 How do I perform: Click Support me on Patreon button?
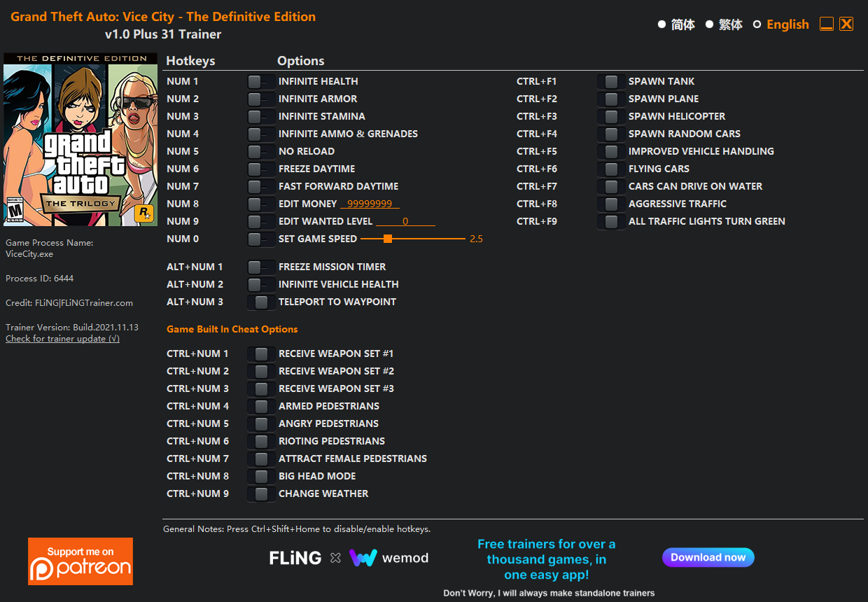80,561
